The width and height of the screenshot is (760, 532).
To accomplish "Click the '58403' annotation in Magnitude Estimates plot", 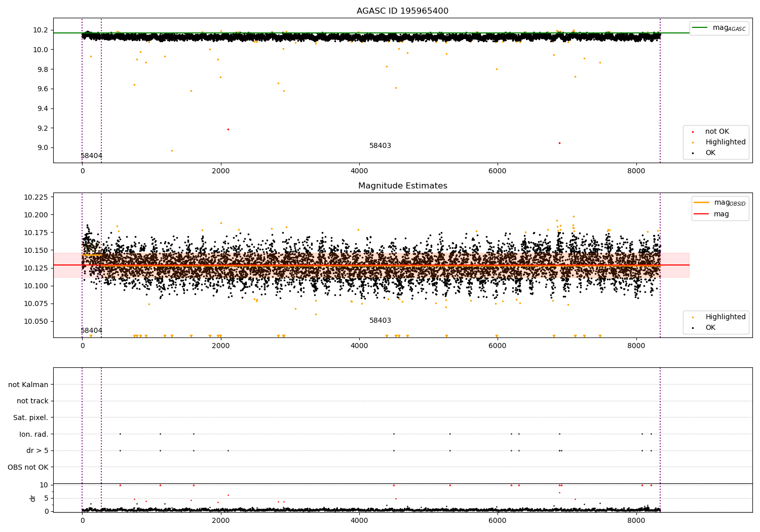I will (x=380, y=321).
